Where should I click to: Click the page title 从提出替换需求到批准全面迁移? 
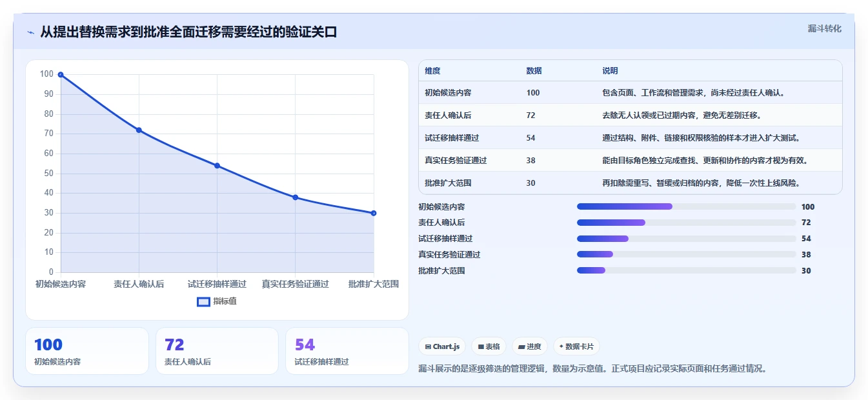pyautogui.click(x=188, y=32)
